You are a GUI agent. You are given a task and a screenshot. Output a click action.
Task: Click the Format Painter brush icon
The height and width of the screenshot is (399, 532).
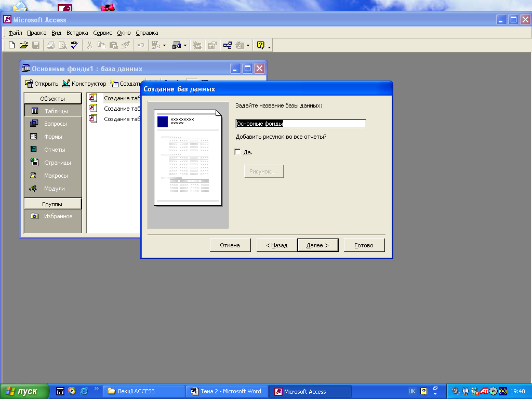click(126, 45)
